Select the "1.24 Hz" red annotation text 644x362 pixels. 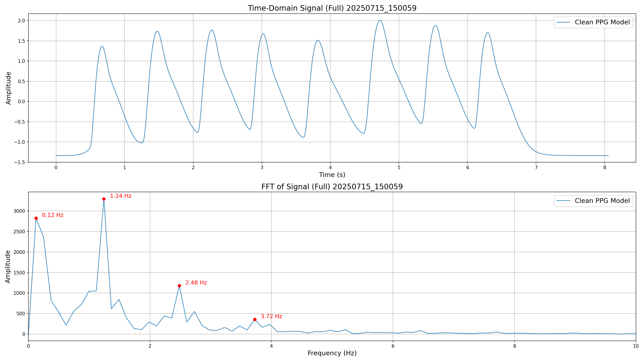click(x=121, y=196)
